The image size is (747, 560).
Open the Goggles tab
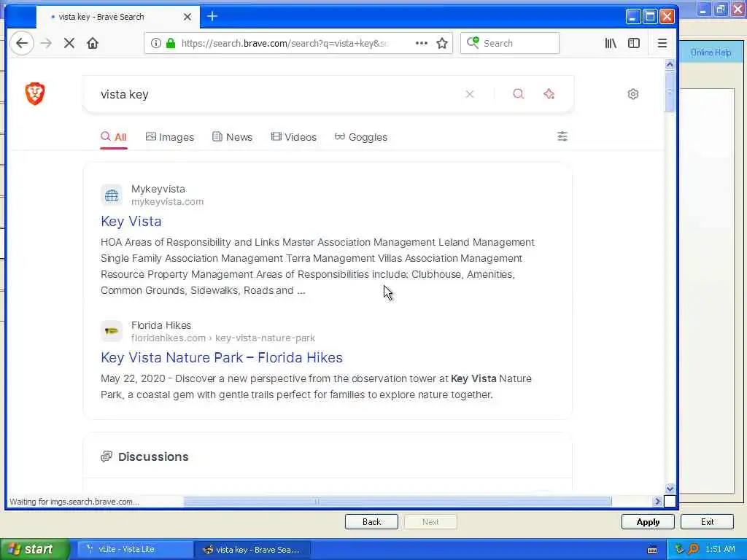point(360,137)
